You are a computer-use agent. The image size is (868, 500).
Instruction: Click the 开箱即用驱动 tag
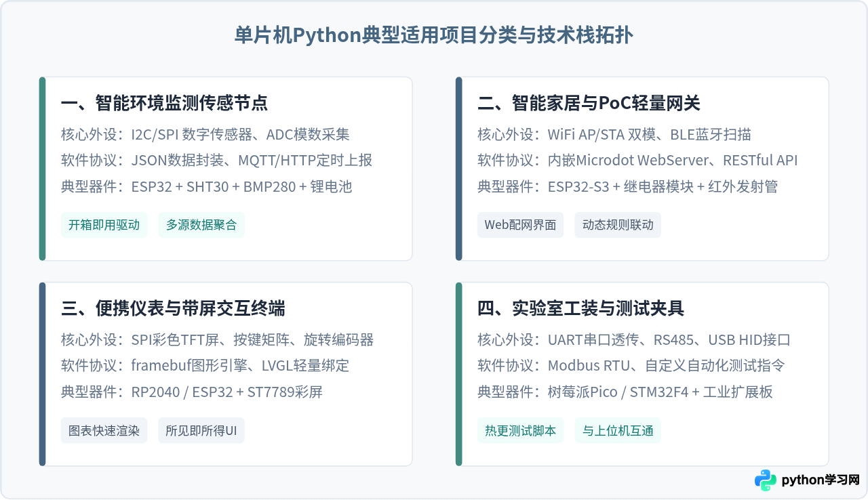click(x=104, y=225)
